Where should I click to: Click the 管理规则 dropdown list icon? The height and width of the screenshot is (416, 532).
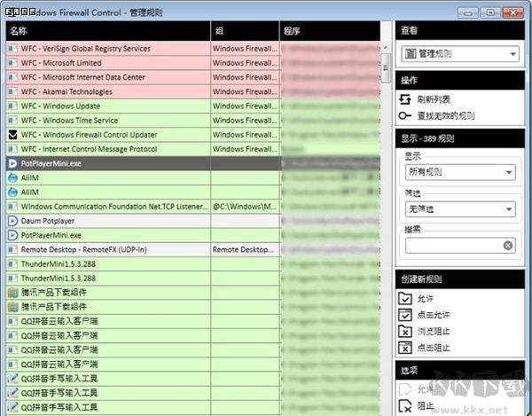(411, 53)
